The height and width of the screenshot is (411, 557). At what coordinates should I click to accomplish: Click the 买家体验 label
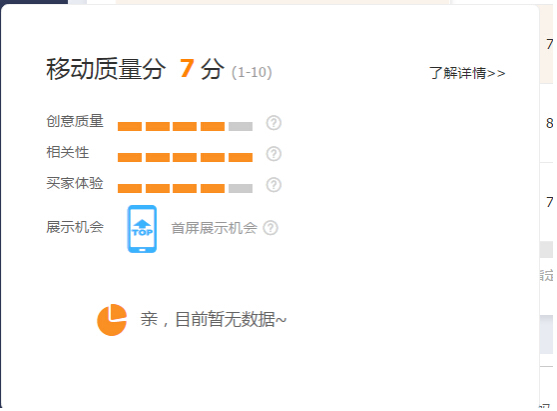[75, 183]
